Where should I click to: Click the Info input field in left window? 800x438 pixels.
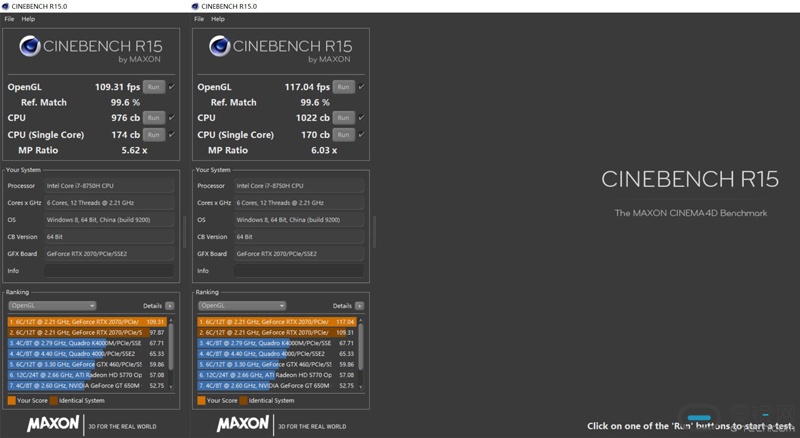(x=109, y=271)
